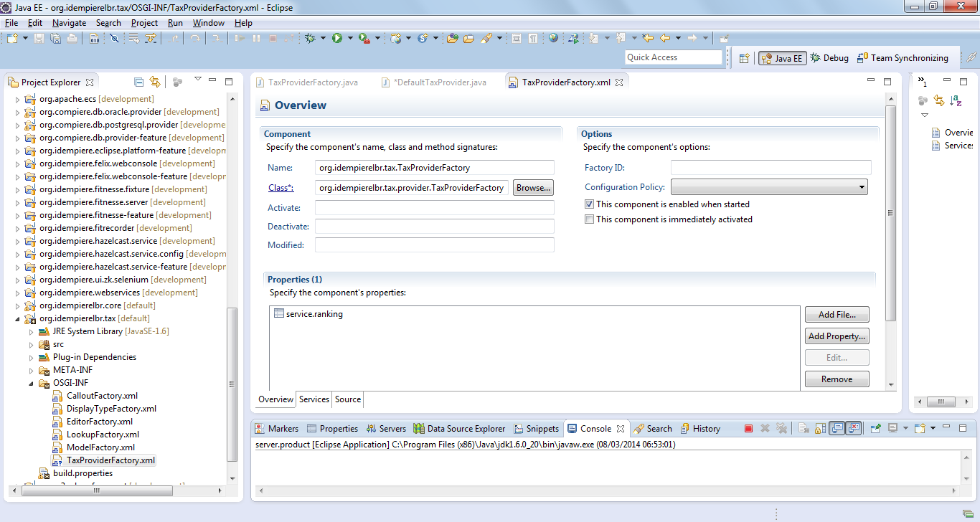Screen dimensions: 980x522
Task: Open the web browser globe icon
Action: coord(553,38)
